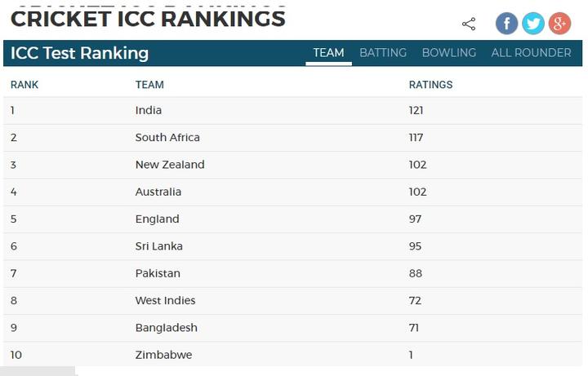Screen dimensions: 588x376
Task: Click the ICC Test Ranking heading
Action: point(79,53)
